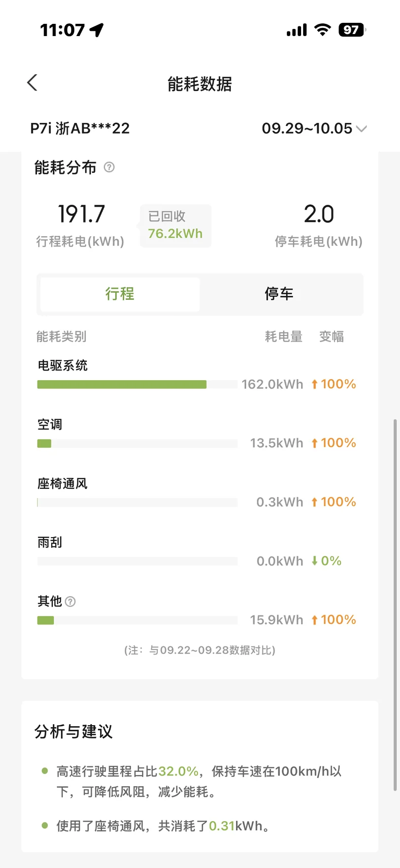Click the 其他 consumption bar
This screenshot has width=400, height=868.
(x=46, y=621)
